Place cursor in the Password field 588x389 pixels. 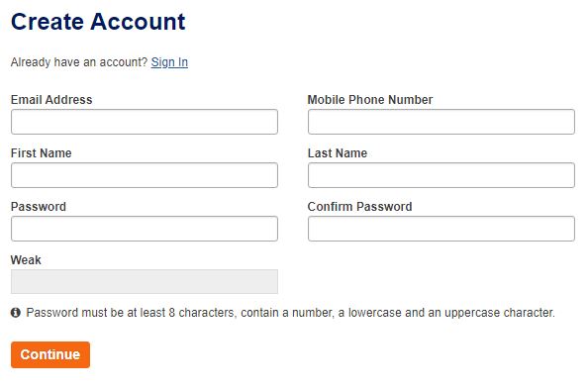coord(145,229)
